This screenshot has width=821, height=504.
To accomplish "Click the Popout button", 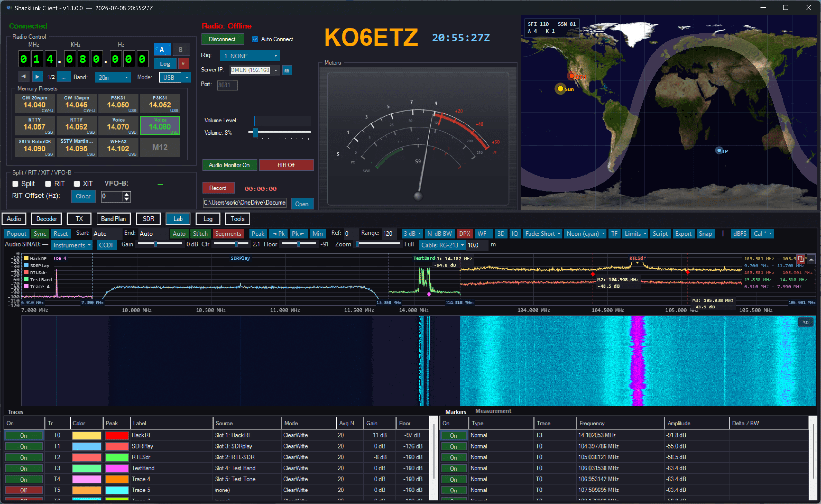I will tap(17, 234).
